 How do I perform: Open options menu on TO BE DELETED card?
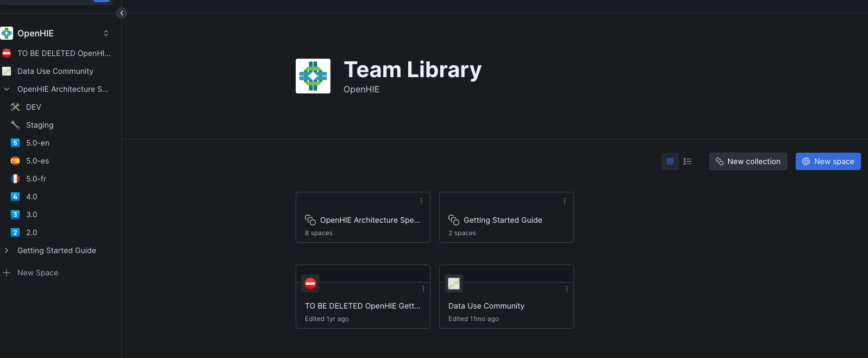(423, 289)
